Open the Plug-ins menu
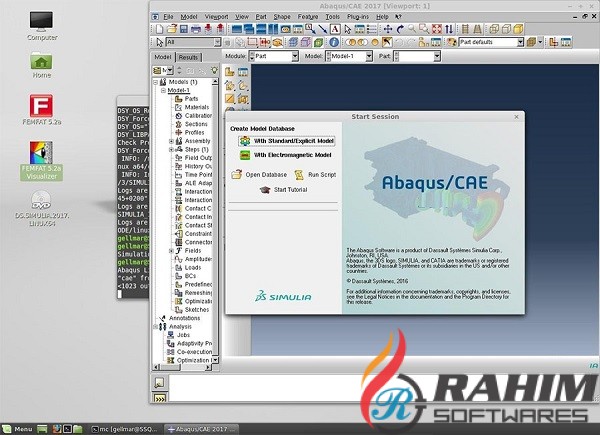Image resolution: width=600 pixels, height=435 pixels. pos(358,17)
